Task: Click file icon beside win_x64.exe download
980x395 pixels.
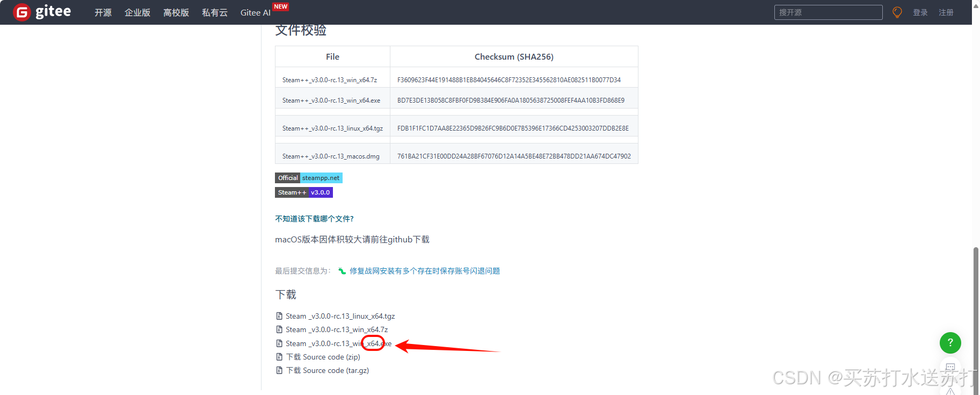Action: [x=279, y=343]
